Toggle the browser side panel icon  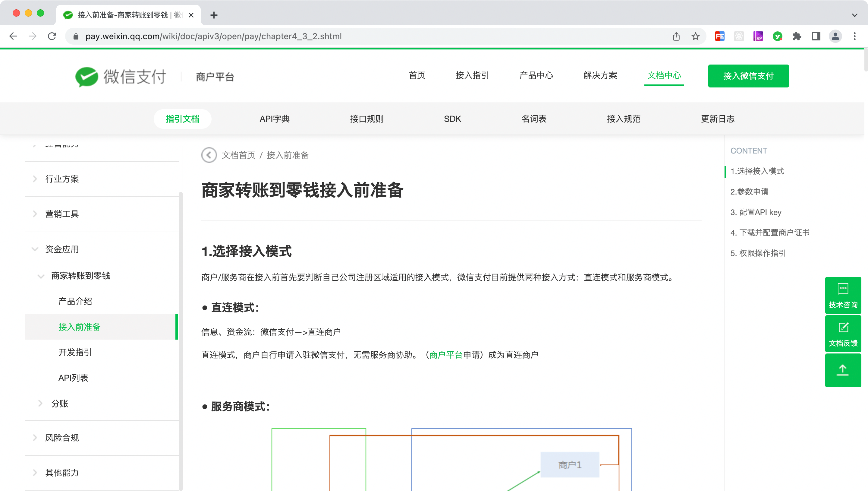pyautogui.click(x=816, y=36)
